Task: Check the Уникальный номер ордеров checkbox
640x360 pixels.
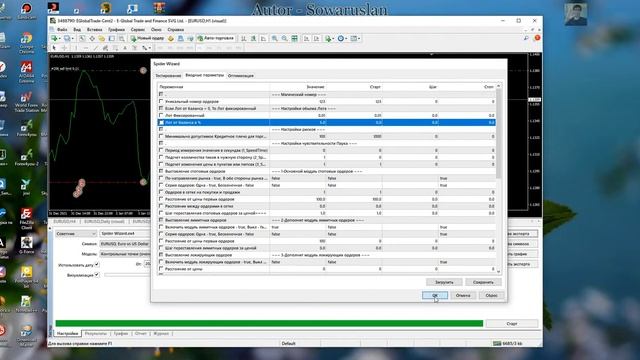Action: pos(161,101)
